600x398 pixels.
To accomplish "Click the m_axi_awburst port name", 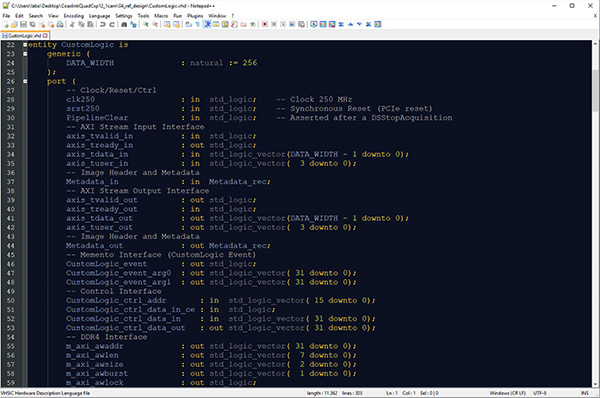I will (97, 374).
